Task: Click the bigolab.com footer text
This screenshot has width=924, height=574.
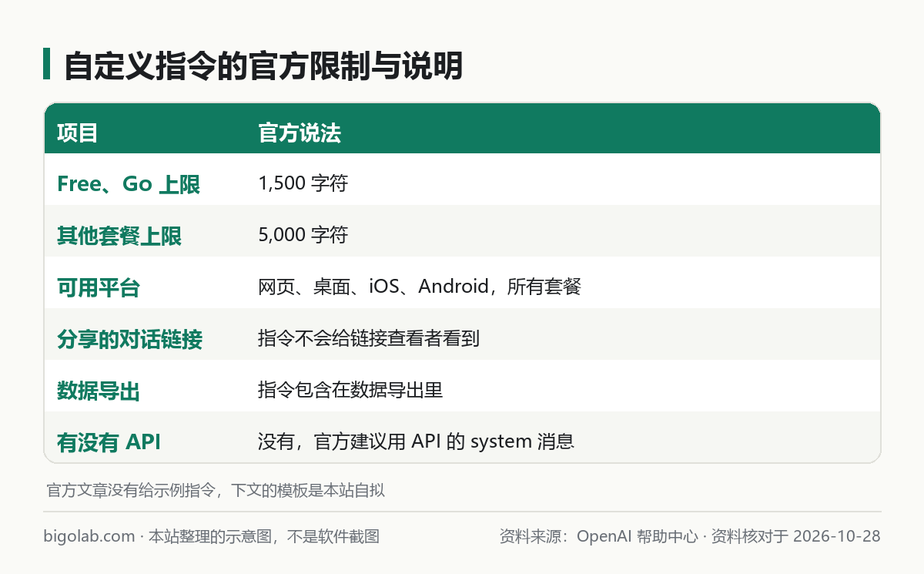Action: click(89, 536)
